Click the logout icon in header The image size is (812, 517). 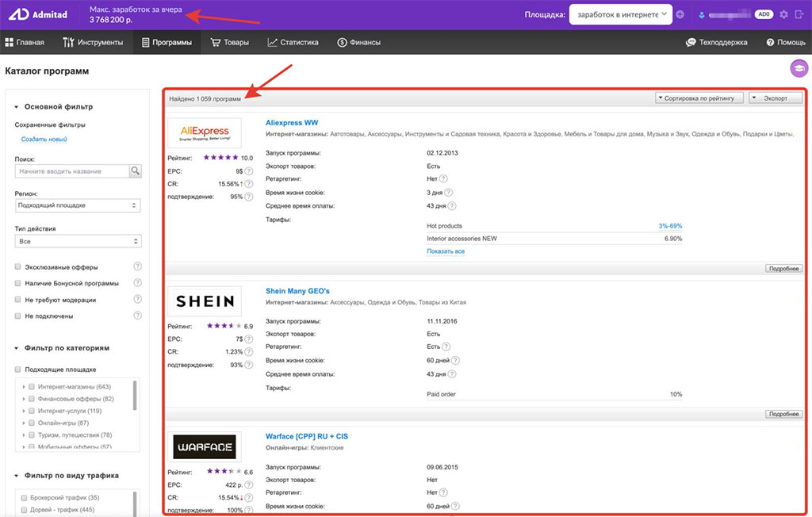click(x=798, y=14)
